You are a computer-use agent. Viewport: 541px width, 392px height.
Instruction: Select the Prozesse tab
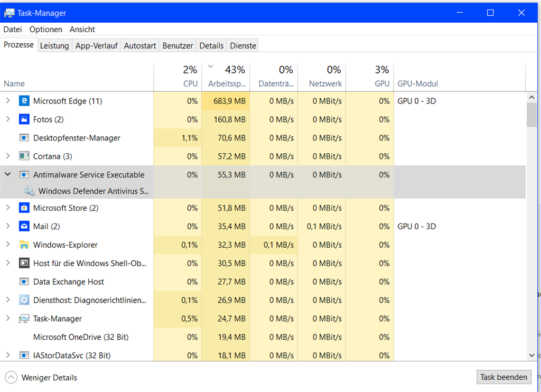point(18,45)
